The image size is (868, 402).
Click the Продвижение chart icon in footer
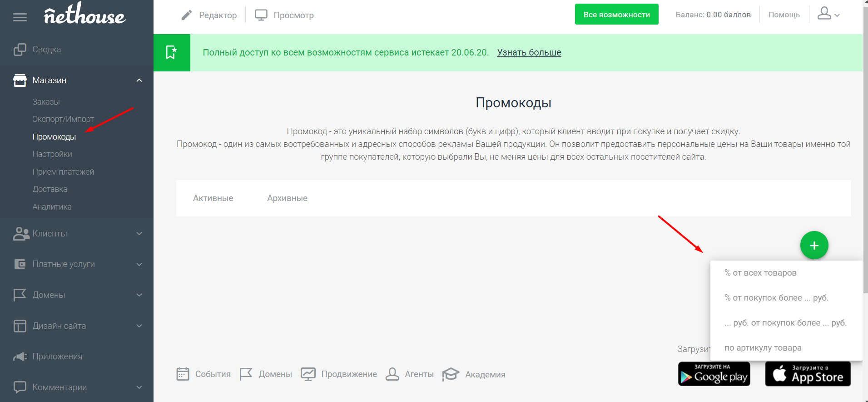click(308, 374)
